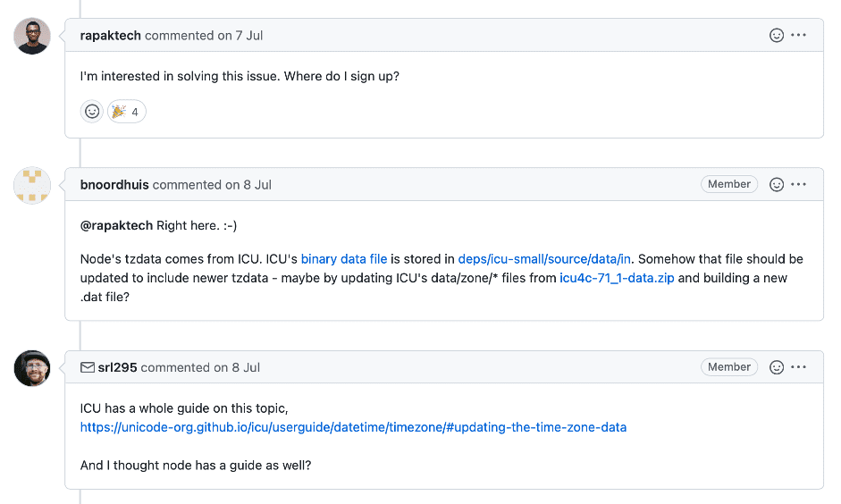Open emoji reaction picker on rapaktech's comment header
Viewport: 841px width, 504px height.
[777, 36]
